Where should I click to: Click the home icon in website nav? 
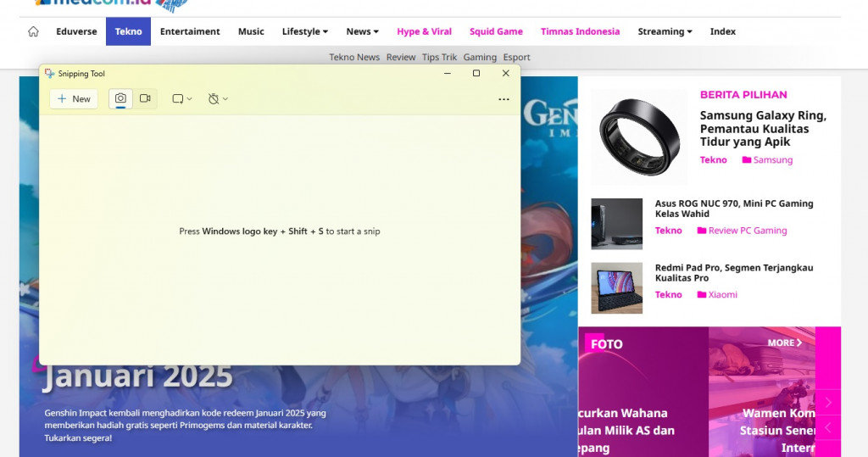click(x=33, y=31)
